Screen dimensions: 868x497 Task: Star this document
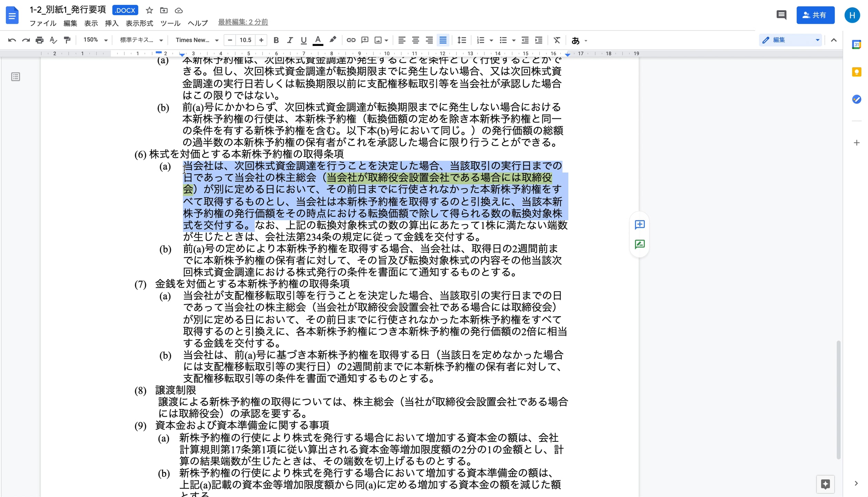(149, 10)
